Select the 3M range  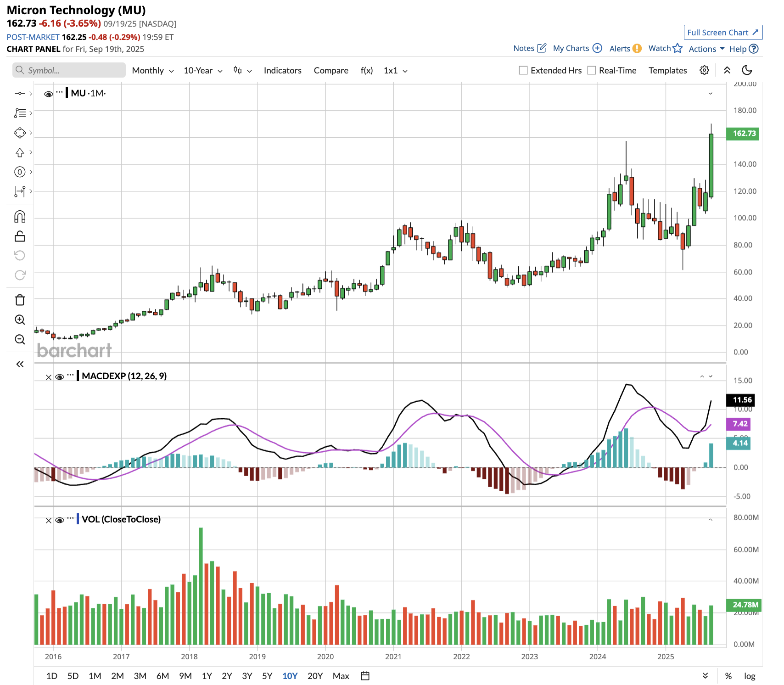click(x=140, y=676)
